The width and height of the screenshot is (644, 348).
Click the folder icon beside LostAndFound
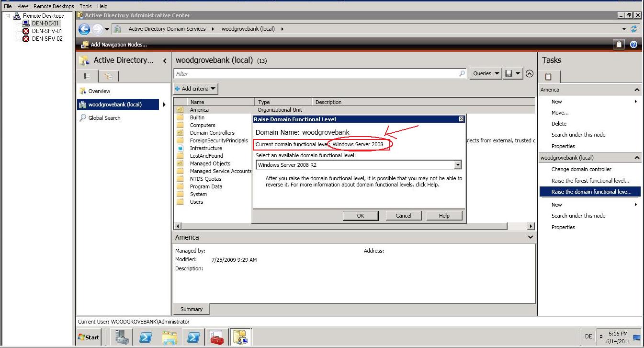(x=180, y=156)
